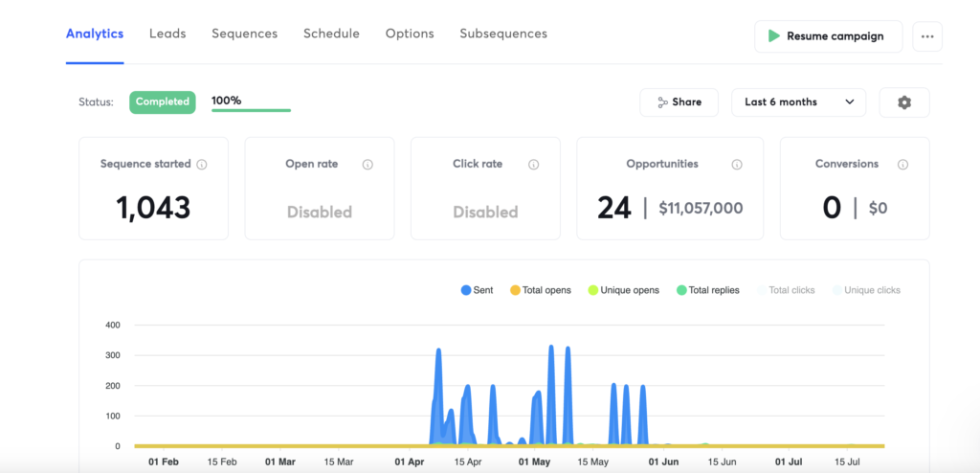
Task: Click info icon in Open rate card
Action: (x=367, y=165)
